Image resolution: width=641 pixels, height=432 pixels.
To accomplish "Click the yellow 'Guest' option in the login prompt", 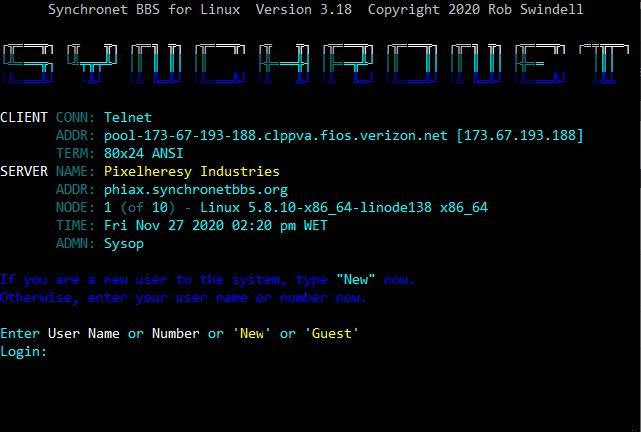I will click(x=332, y=334).
